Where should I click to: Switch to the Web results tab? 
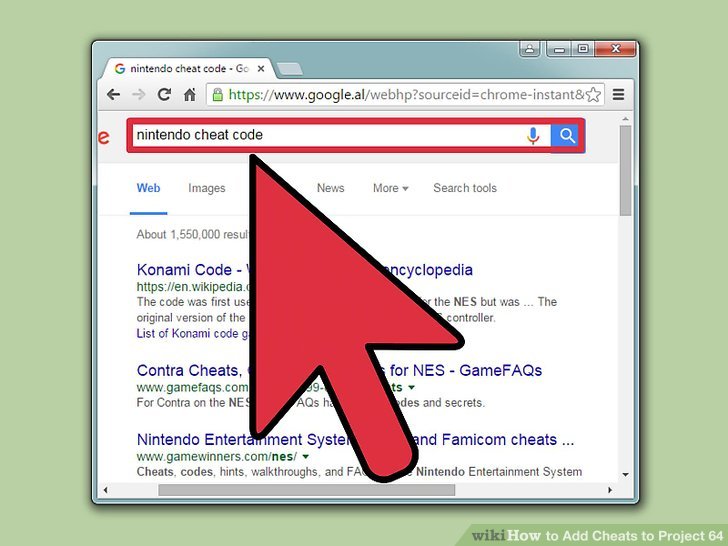148,188
